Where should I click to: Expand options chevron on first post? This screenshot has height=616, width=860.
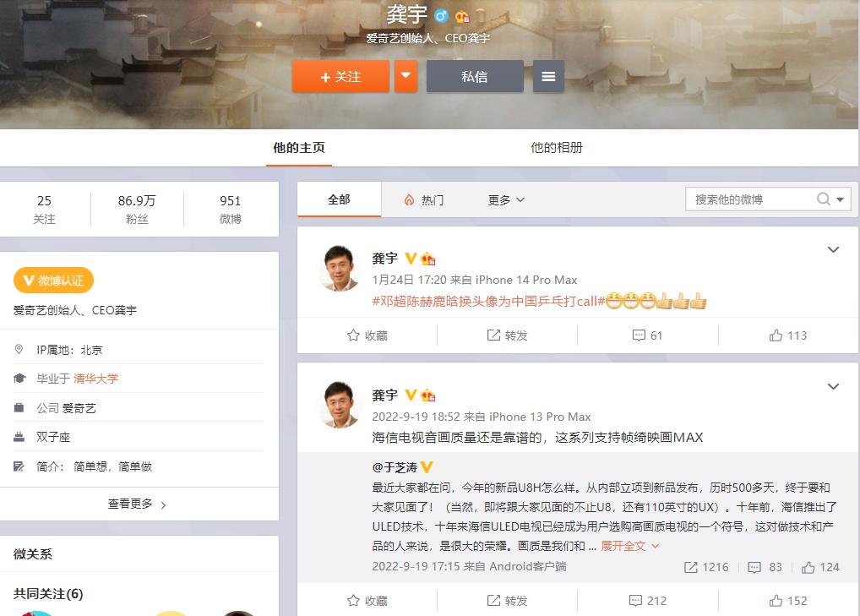click(833, 249)
